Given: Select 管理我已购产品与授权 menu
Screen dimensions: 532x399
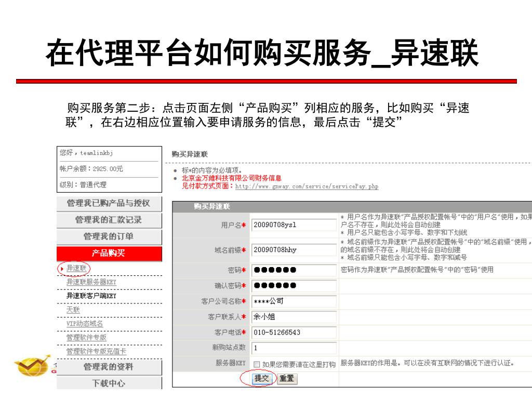Looking at the screenshot, I should pos(109,204).
